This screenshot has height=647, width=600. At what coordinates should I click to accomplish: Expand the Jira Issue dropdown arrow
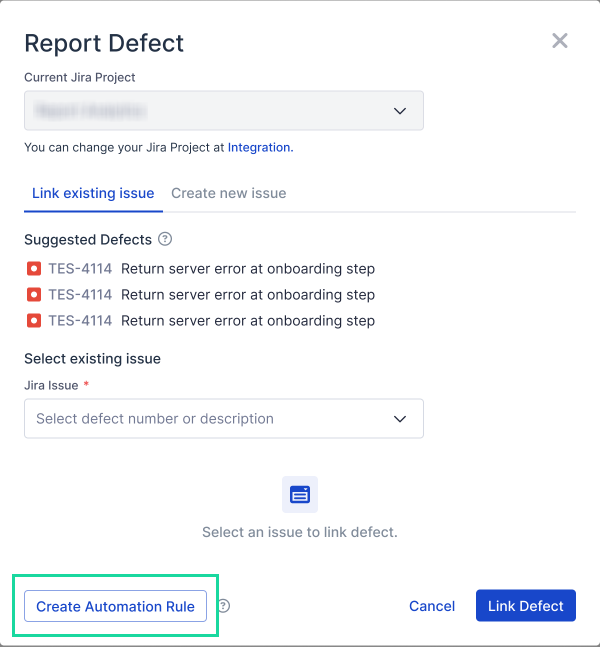400,419
